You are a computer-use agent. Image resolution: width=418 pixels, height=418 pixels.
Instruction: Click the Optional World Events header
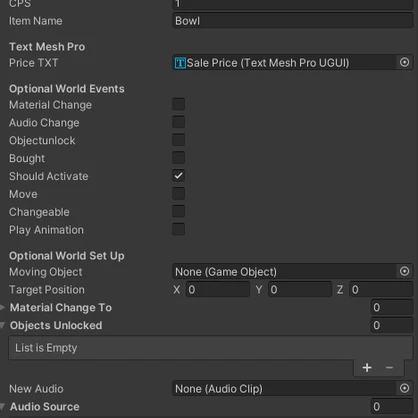pyautogui.click(x=67, y=89)
